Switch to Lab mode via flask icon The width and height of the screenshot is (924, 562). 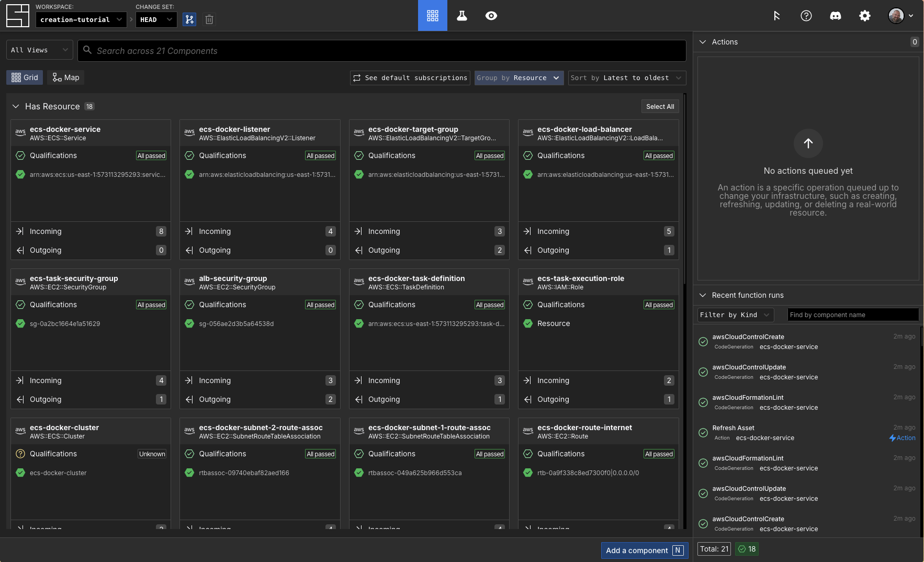click(x=462, y=16)
